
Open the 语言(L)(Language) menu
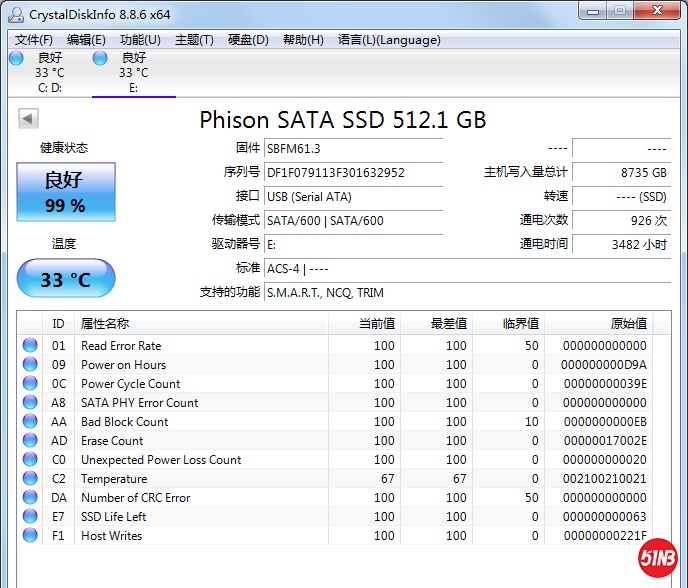389,40
